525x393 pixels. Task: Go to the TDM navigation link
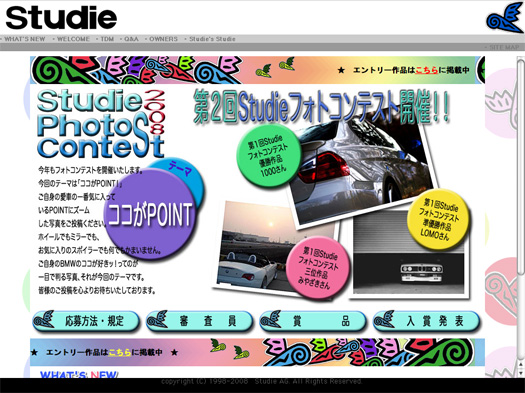(107, 39)
